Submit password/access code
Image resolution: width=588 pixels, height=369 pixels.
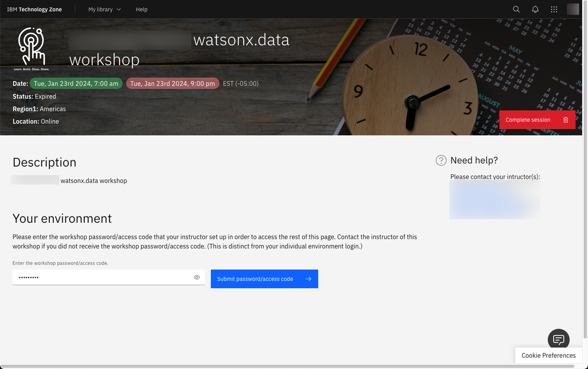(x=264, y=279)
